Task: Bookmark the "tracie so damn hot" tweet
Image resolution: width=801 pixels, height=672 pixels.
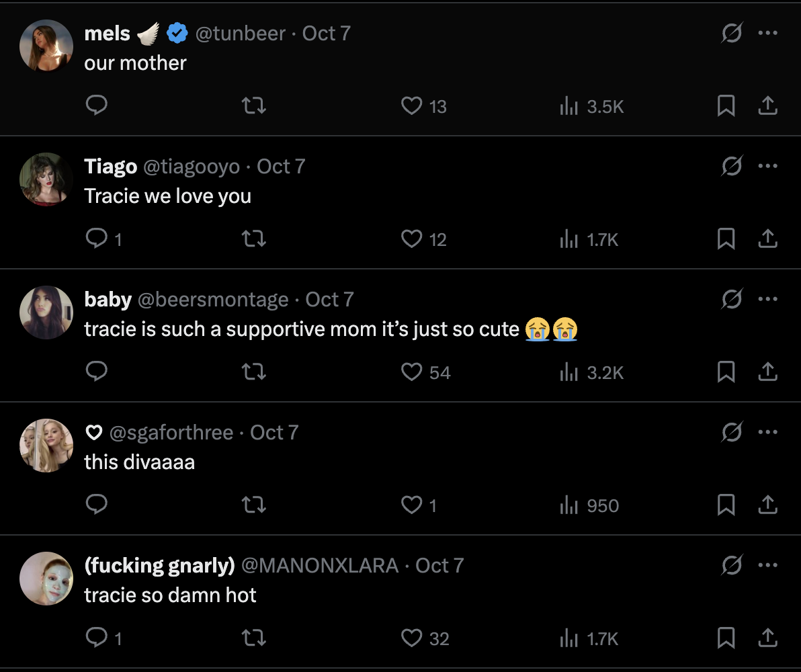Action: (726, 638)
